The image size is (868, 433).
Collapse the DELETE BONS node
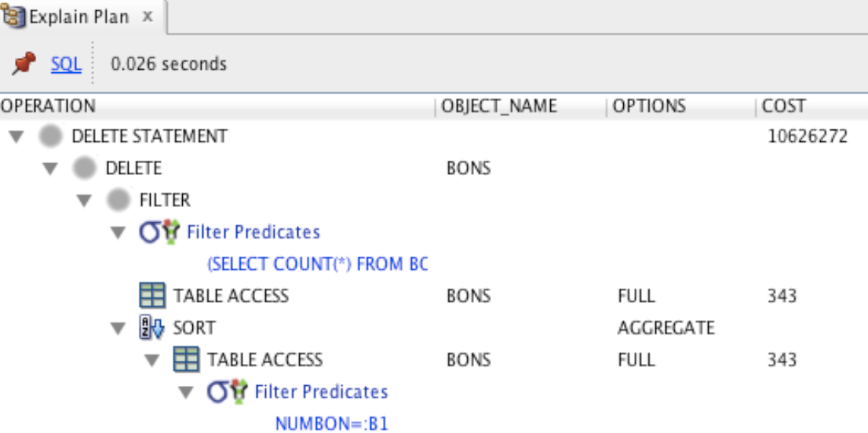click(50, 169)
